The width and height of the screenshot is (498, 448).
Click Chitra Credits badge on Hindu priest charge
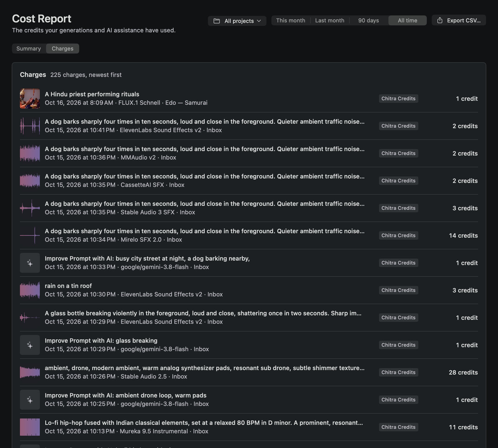coord(398,99)
